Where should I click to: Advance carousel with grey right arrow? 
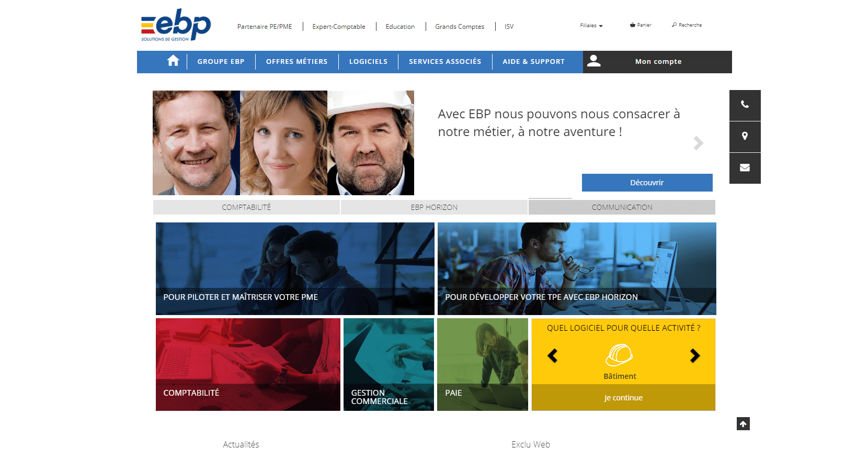click(x=698, y=143)
